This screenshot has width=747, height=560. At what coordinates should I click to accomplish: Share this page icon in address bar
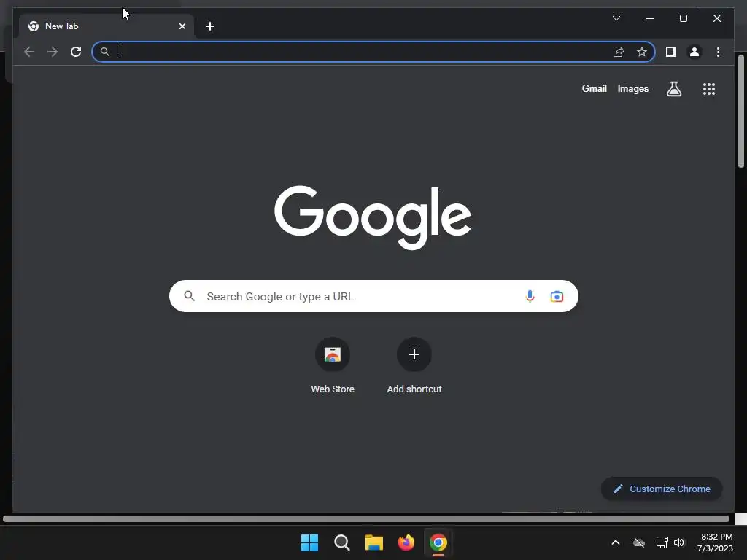coord(619,52)
